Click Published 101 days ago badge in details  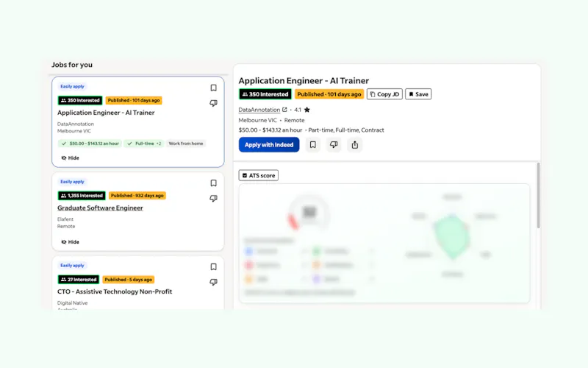(329, 94)
